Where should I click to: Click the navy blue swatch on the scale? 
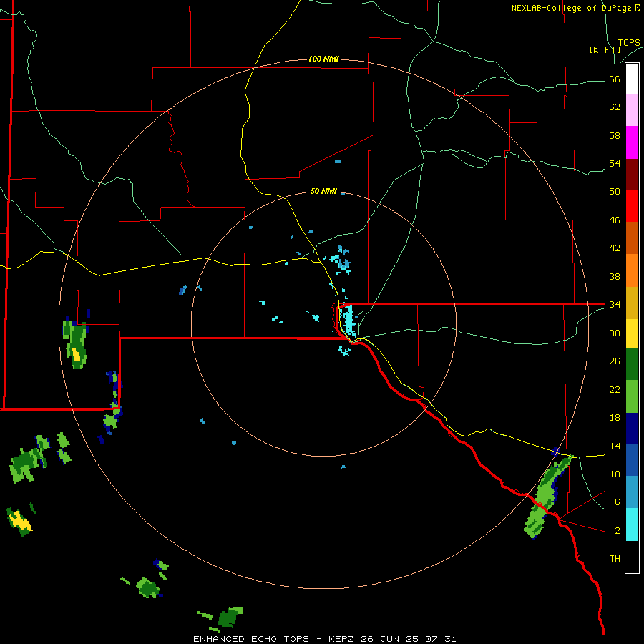[632, 429]
